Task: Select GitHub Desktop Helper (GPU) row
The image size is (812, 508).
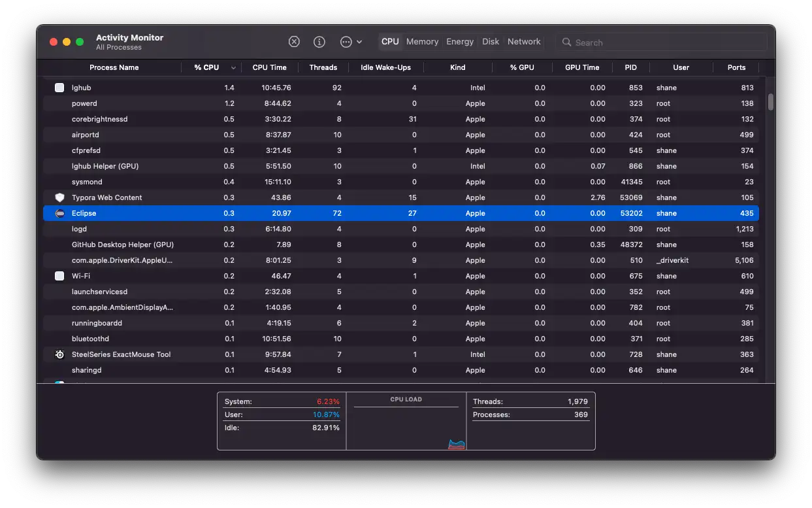Action: [x=401, y=245]
